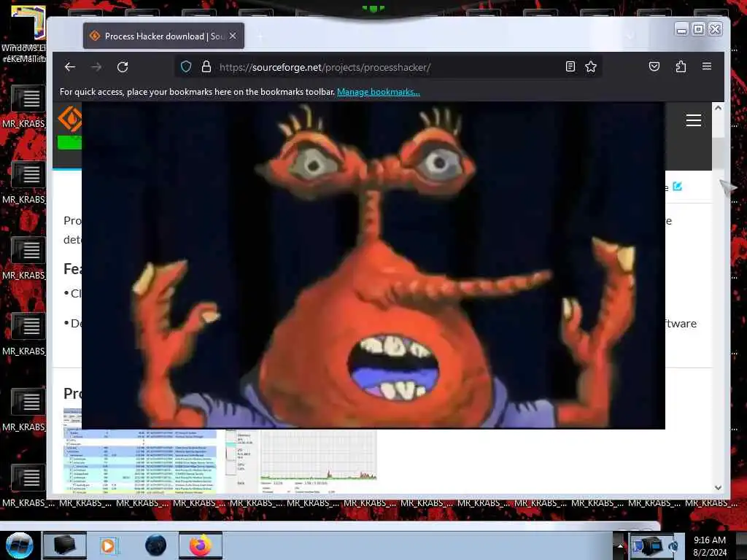
Task: Click the blue edit pencil icon on page
Action: (677, 186)
